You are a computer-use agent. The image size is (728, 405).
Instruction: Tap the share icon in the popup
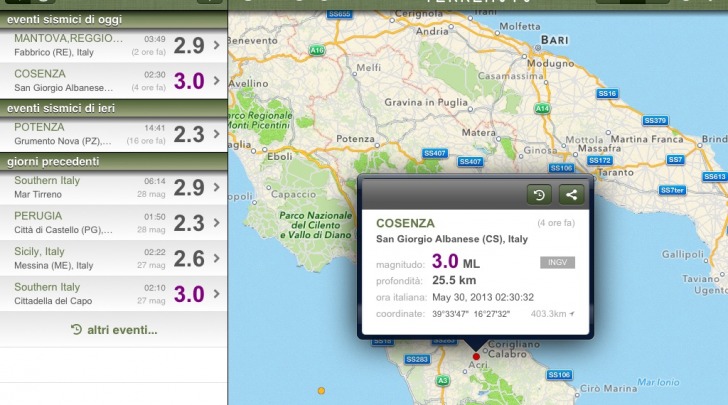571,195
